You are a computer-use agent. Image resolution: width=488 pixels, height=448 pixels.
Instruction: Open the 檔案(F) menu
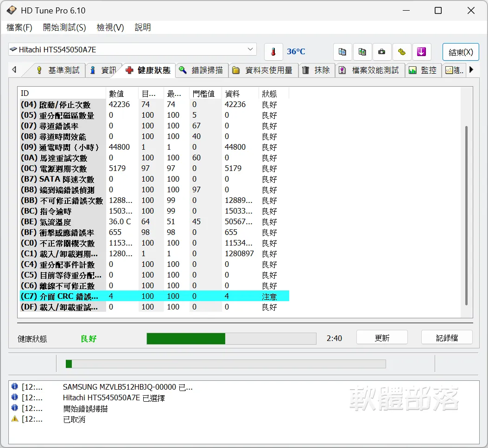point(19,27)
